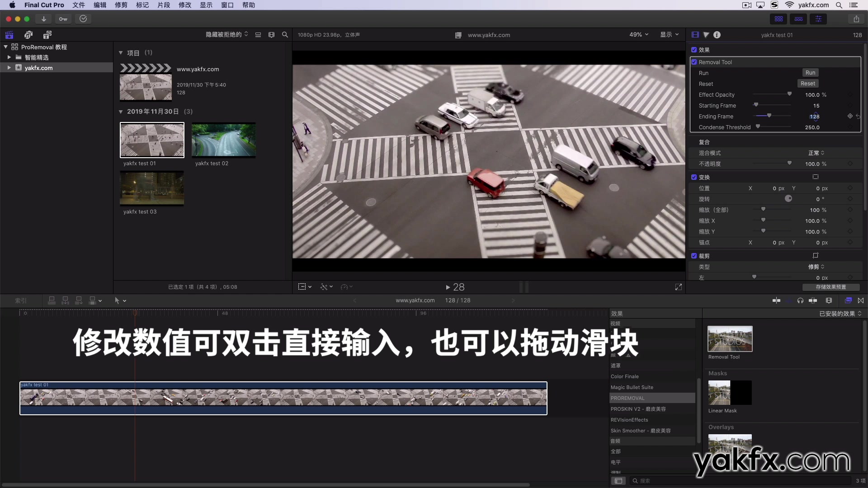Open the 49% zoom dropdown on viewer
Viewport: 868px width, 488px height.
point(638,34)
